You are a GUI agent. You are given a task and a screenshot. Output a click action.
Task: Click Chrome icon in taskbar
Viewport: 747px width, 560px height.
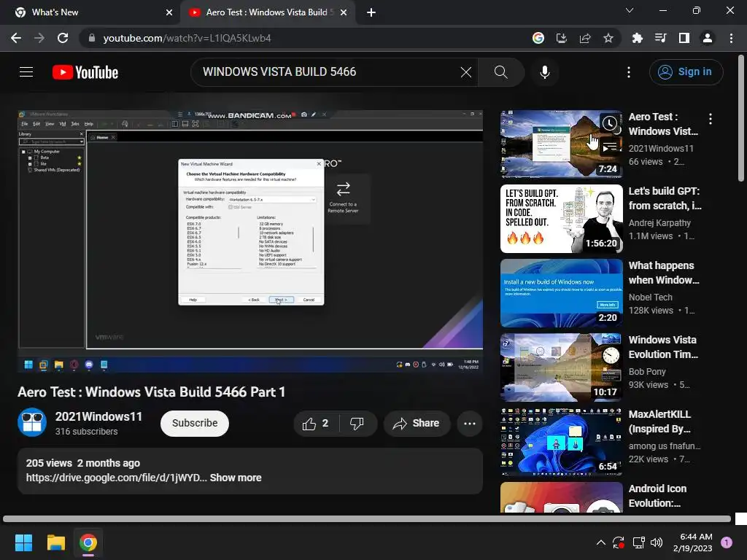coord(88,542)
